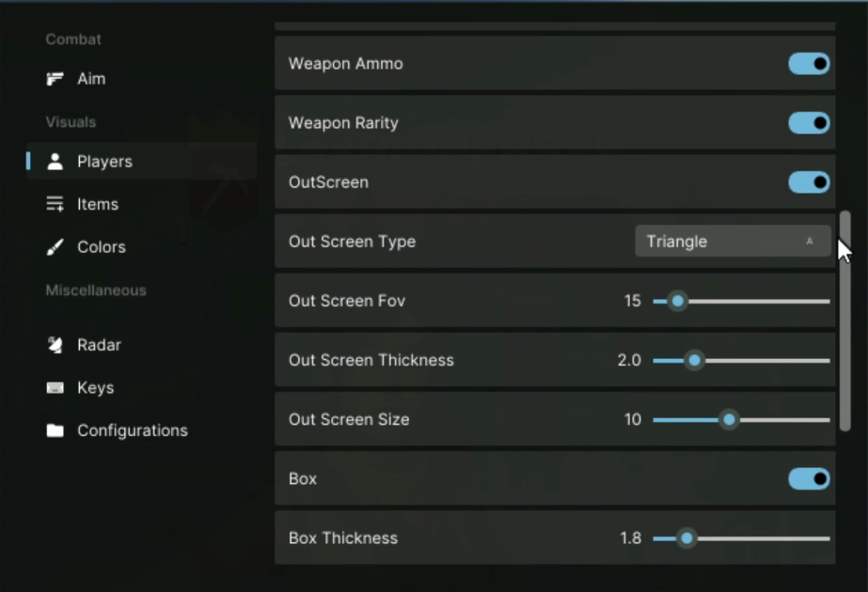Screen dimensions: 868x592
Task: Disable the Box toggle
Action: click(x=809, y=479)
